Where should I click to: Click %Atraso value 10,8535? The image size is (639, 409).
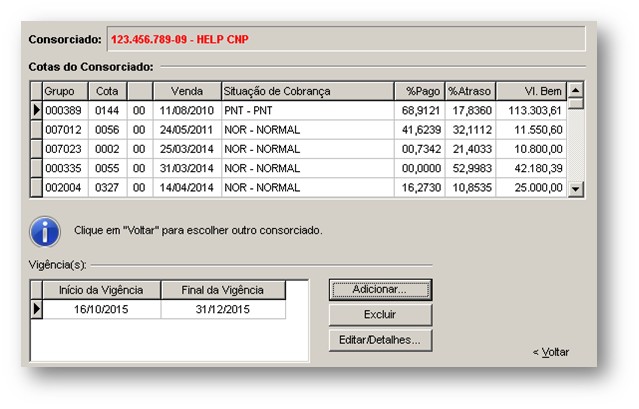click(470, 187)
